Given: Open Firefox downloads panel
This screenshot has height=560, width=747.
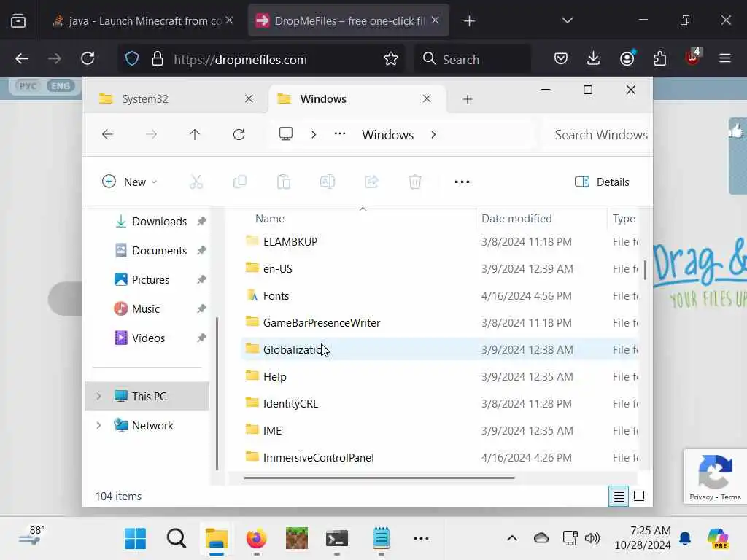Looking at the screenshot, I should [593, 58].
